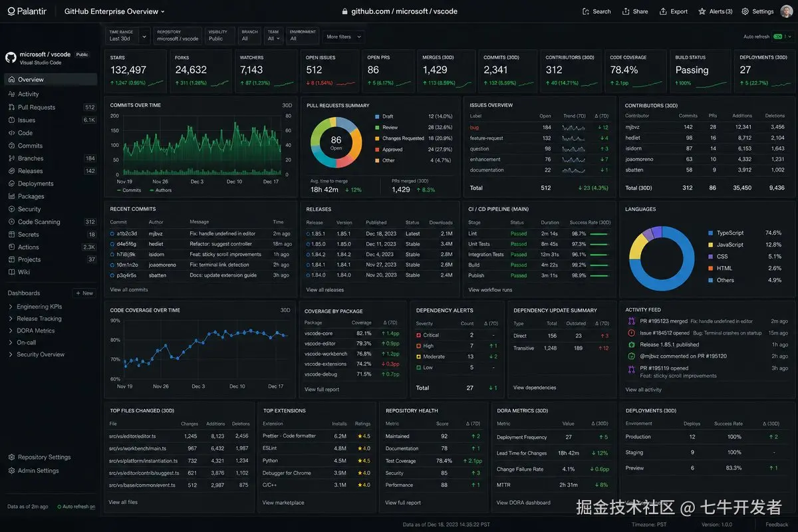
Task: Click the Deployments rocket icon in sidebar
Action: tap(11, 184)
